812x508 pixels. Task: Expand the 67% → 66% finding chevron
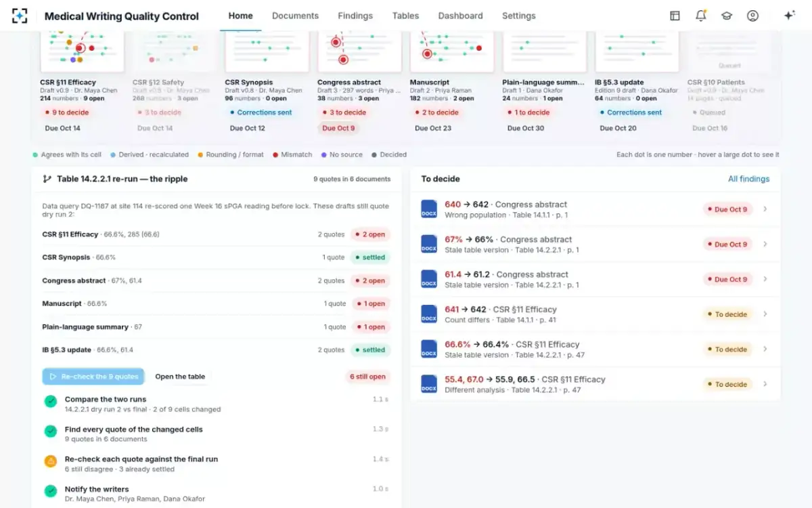765,244
